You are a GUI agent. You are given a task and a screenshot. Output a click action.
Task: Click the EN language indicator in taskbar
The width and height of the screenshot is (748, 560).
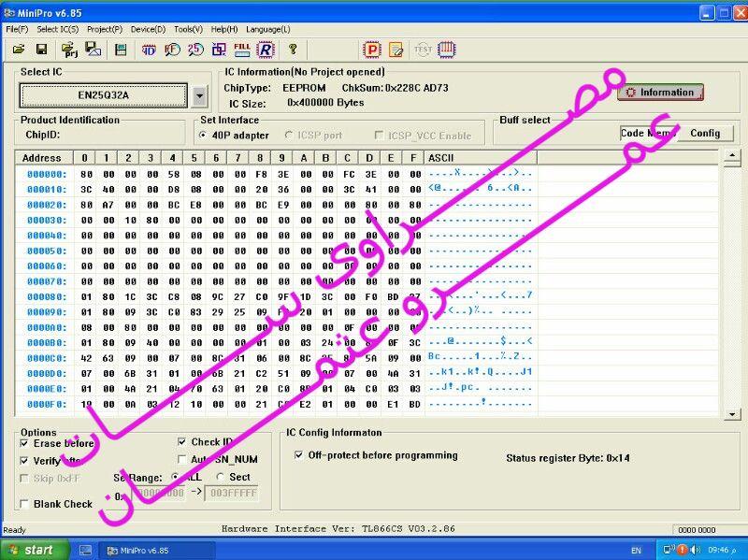(x=636, y=551)
